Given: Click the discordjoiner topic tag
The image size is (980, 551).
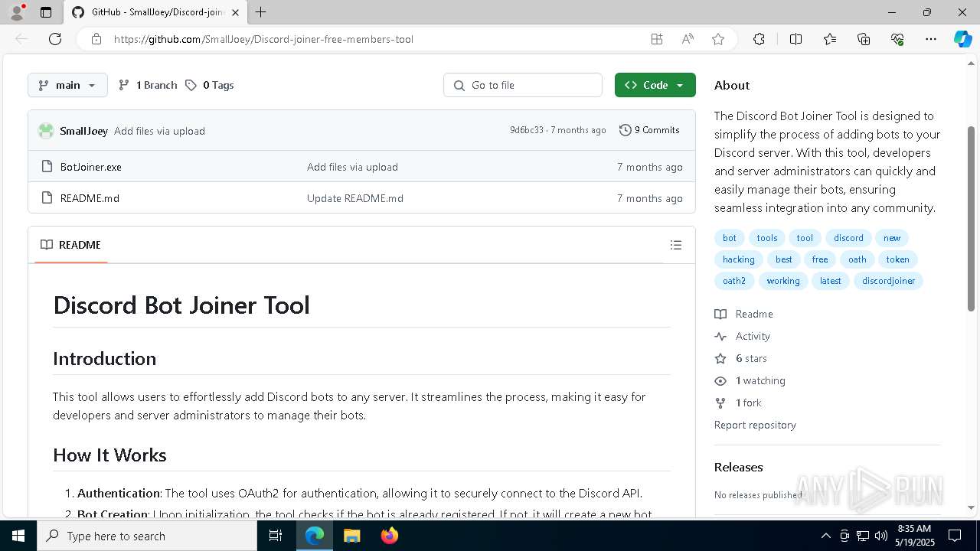Looking at the screenshot, I should tap(888, 281).
